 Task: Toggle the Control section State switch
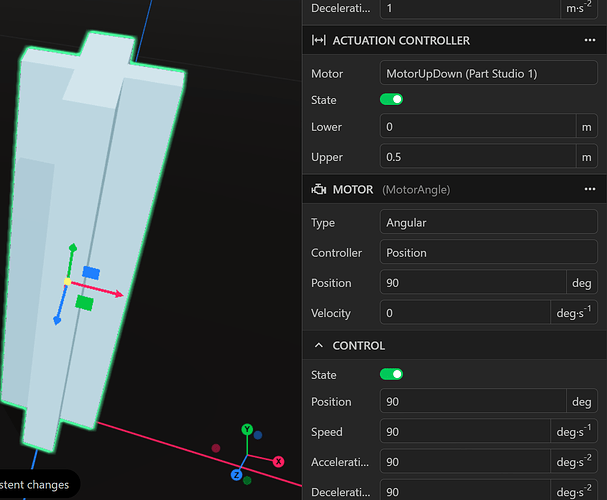point(391,375)
